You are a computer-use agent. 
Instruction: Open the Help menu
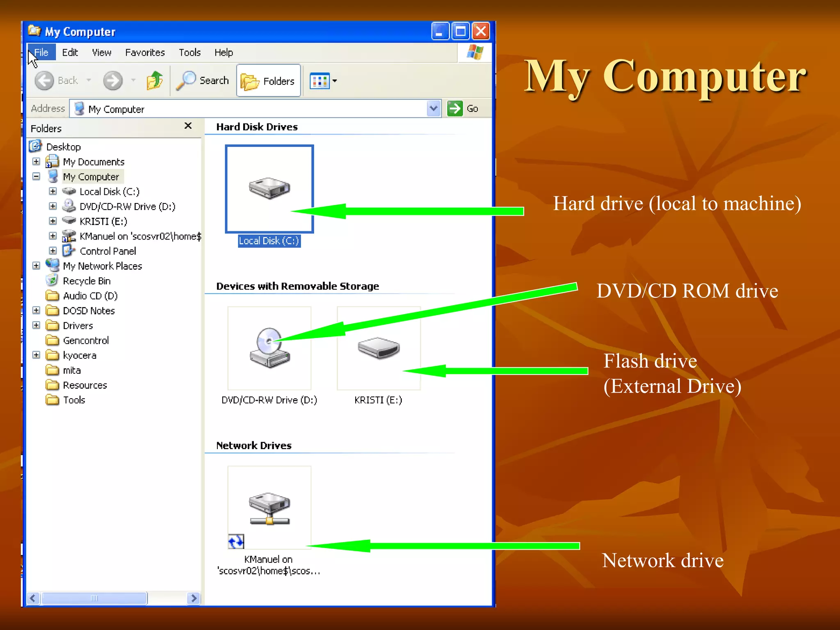(x=224, y=52)
